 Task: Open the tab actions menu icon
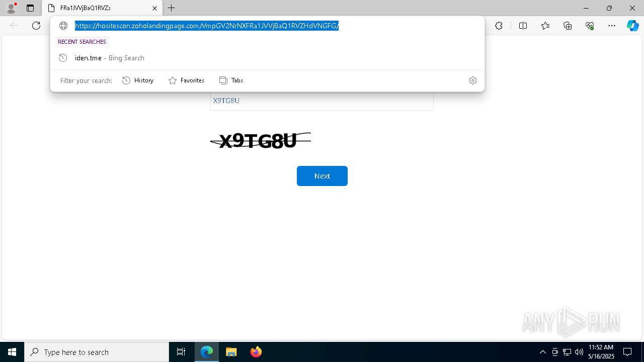(x=30, y=8)
